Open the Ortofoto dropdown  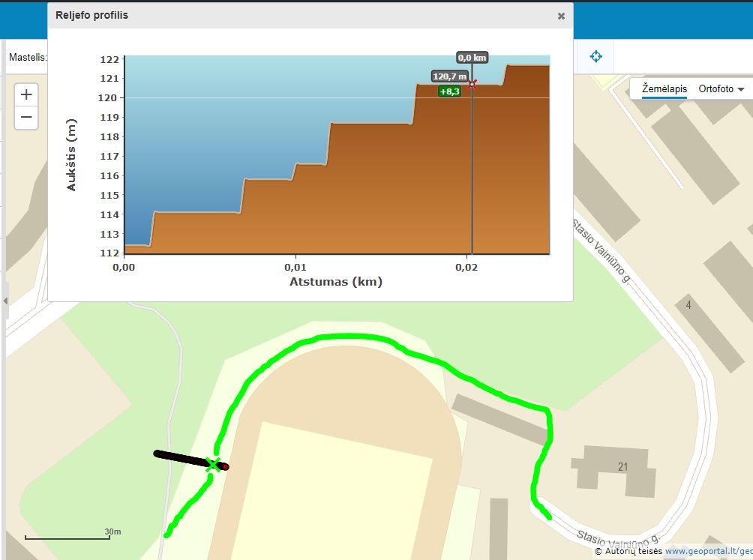coord(721,88)
